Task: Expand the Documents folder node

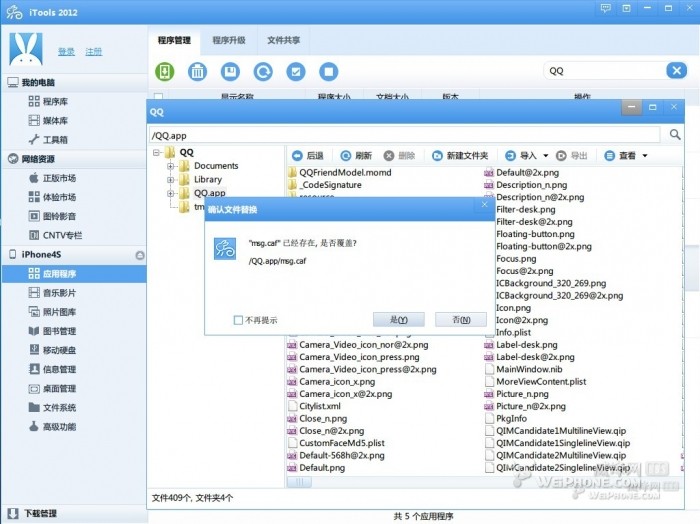Action: click(x=171, y=166)
